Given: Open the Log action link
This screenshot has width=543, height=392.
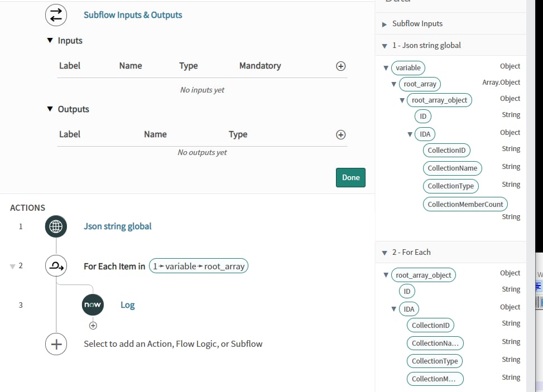Looking at the screenshot, I should click(128, 305).
